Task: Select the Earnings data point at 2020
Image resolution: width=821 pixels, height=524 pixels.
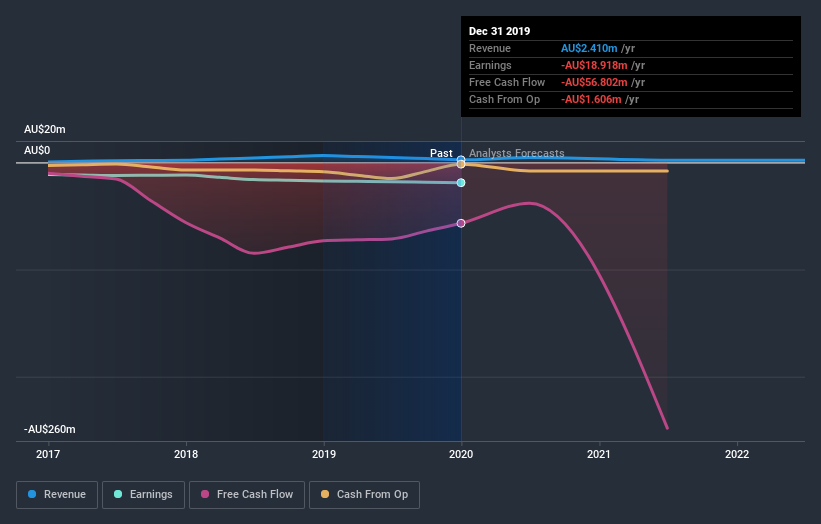Action: coord(461,183)
